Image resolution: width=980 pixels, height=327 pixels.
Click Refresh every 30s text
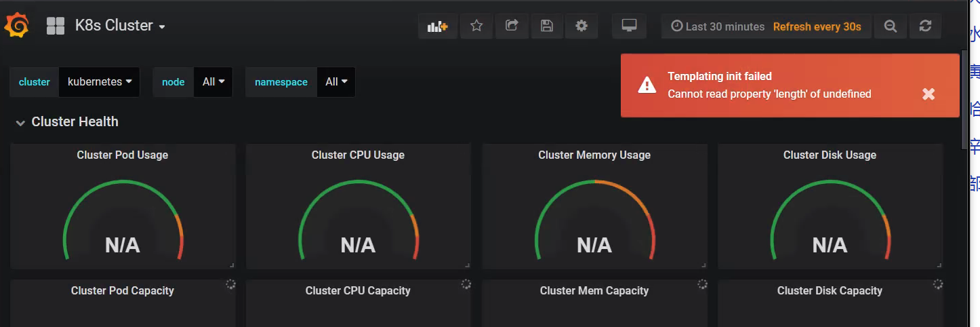coord(817,26)
